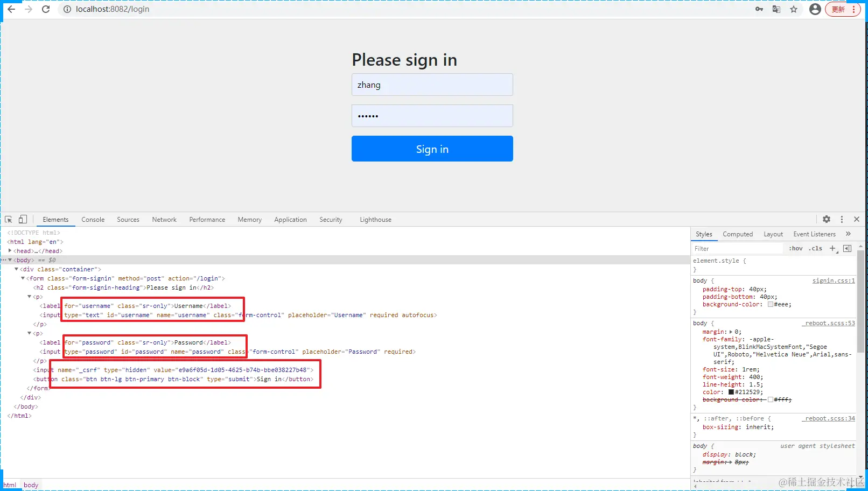Activate the element inspector tool

pyautogui.click(x=9, y=219)
